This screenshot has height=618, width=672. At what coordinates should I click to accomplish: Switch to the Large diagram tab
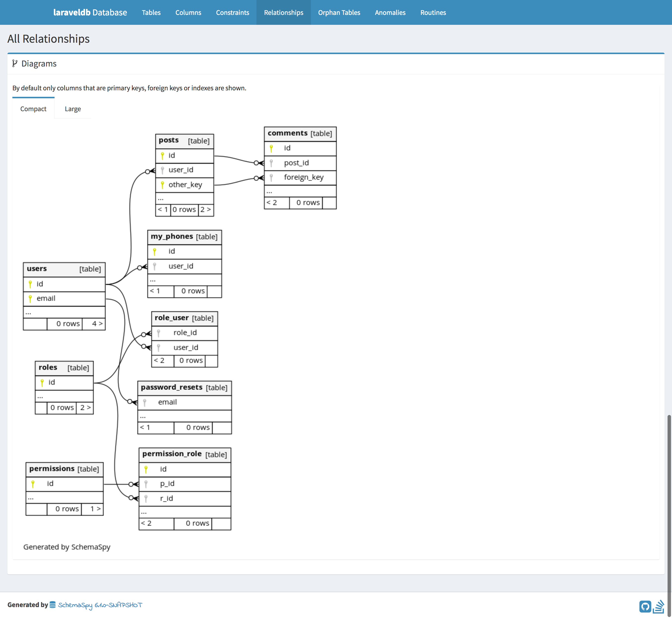pos(72,109)
